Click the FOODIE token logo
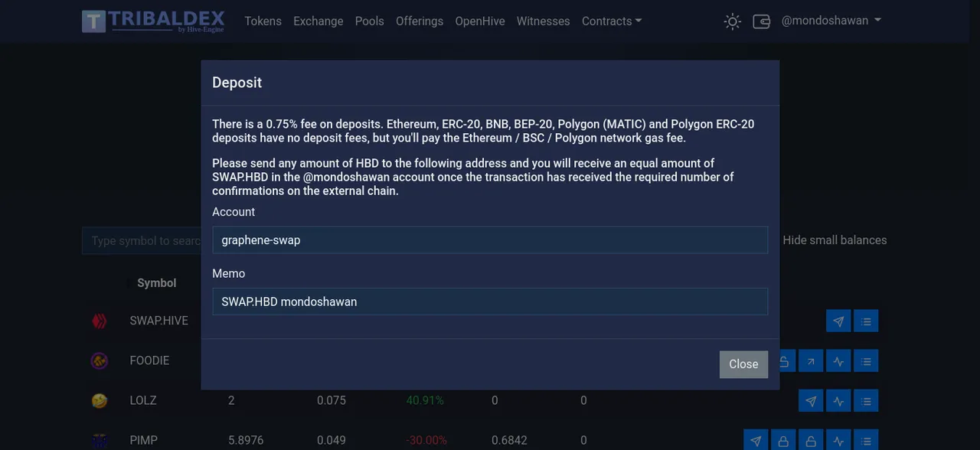Screen dimensions: 980x450 pos(100,360)
